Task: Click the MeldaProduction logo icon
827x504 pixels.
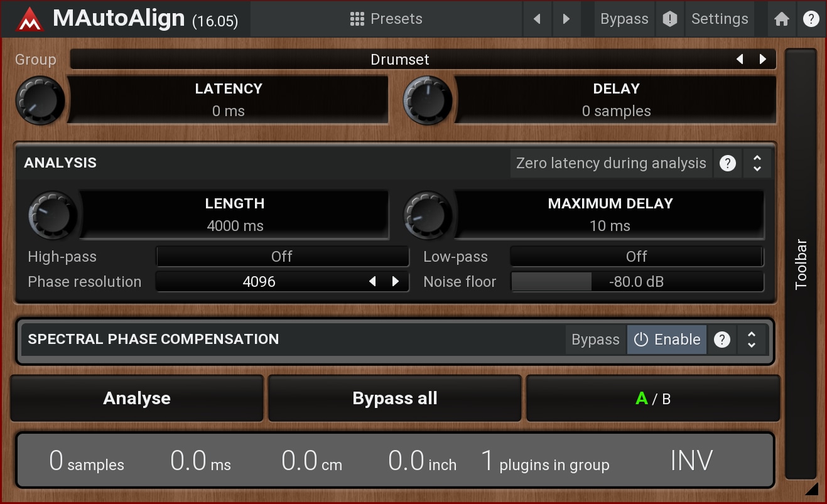Action: [30, 19]
